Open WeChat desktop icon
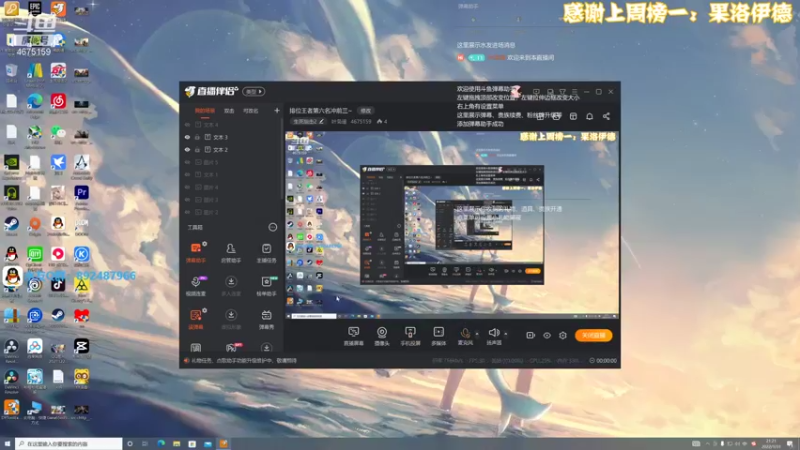 tap(58, 134)
